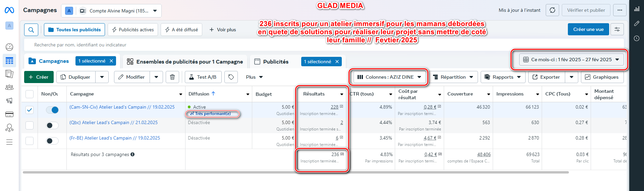This screenshot has width=644, height=191.
Task: Select the Campaigns table icon in sidebar
Action: 9,61
